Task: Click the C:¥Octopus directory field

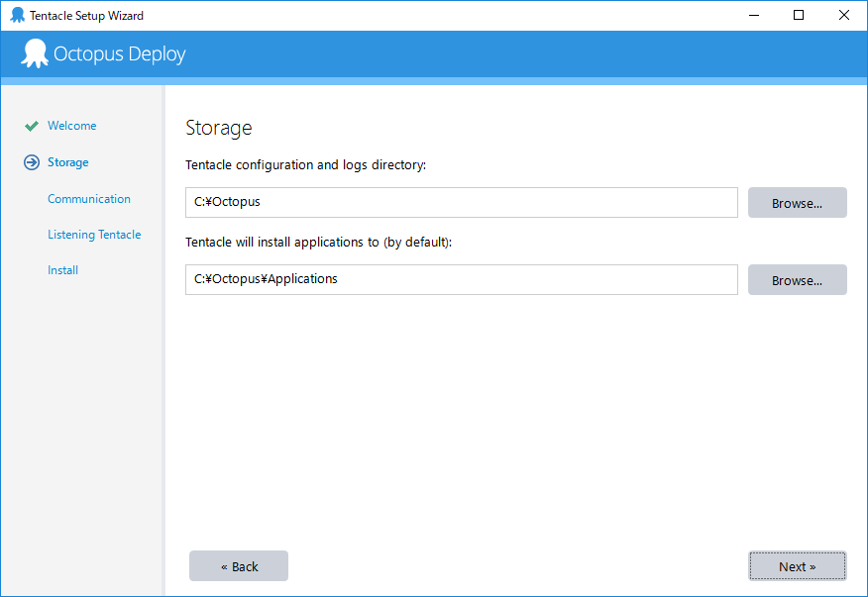Action: 461,203
